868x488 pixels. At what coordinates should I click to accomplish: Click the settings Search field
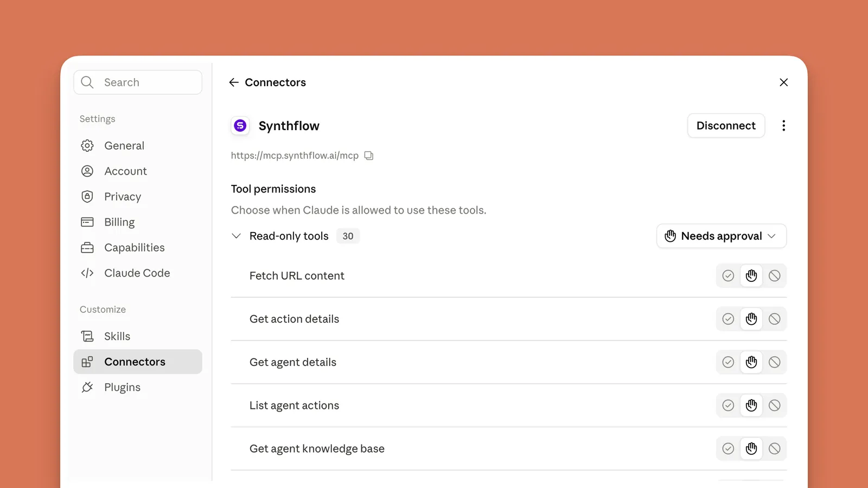coord(138,82)
